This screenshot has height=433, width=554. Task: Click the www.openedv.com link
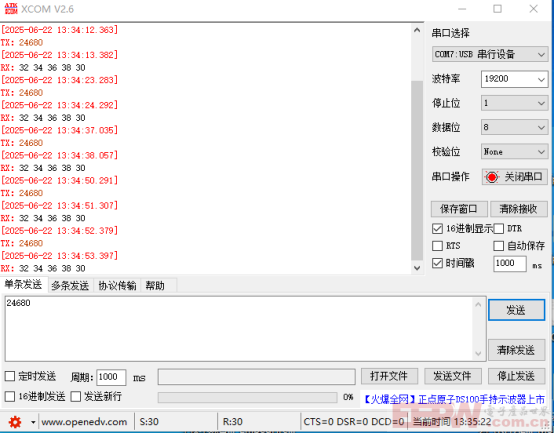84,422
